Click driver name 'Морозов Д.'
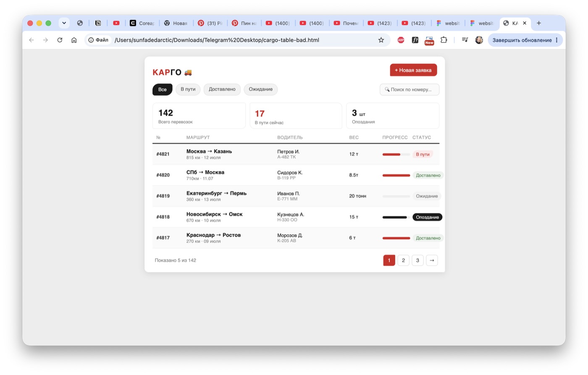 (x=290, y=236)
